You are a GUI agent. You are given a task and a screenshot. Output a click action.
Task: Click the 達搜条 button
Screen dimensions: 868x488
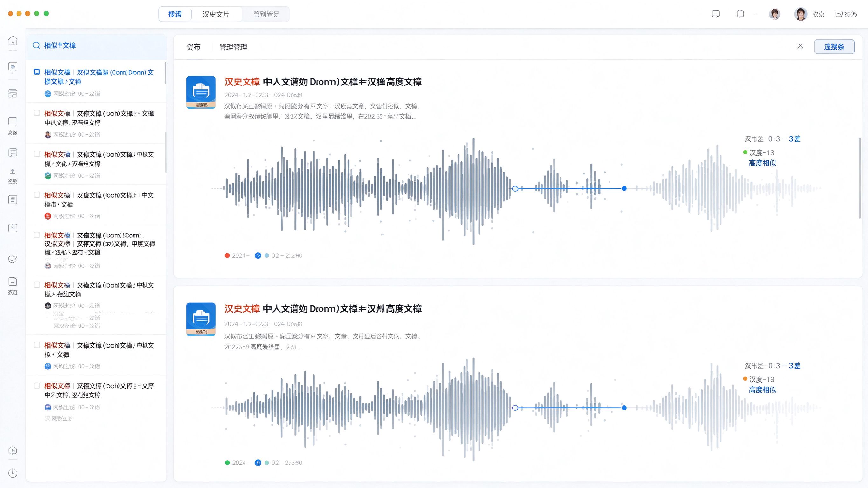coord(834,46)
